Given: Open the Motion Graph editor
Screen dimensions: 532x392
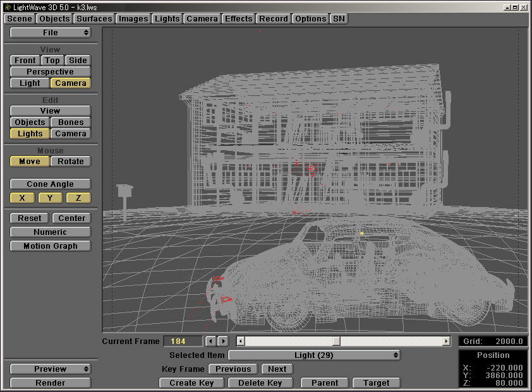Looking at the screenshot, I should (x=50, y=246).
